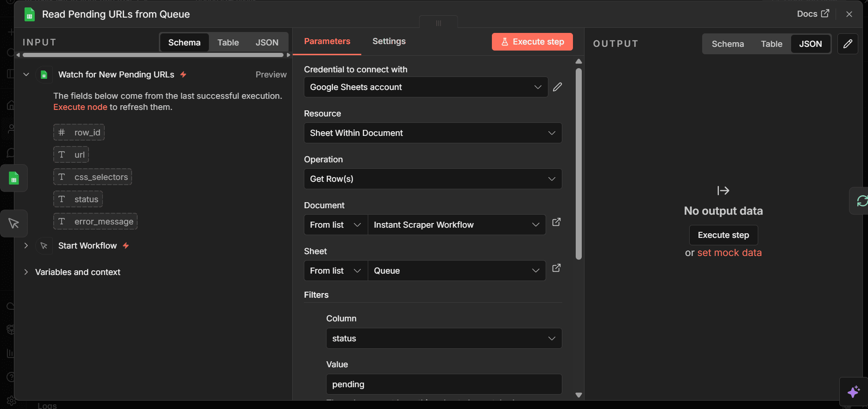Screen dimensions: 868x409
Task: Click the lightning icon next to Start Workflow
Action: click(x=126, y=246)
